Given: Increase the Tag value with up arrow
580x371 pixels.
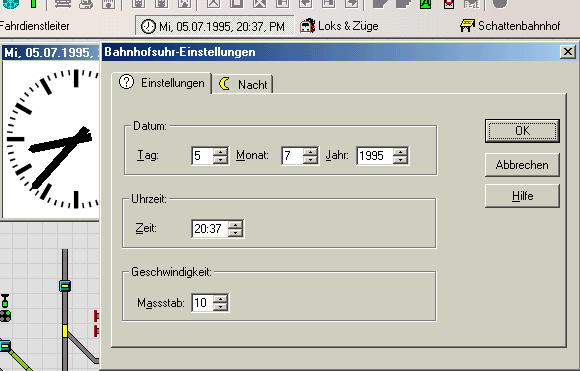Looking at the screenshot, I should pyautogui.click(x=220, y=152).
